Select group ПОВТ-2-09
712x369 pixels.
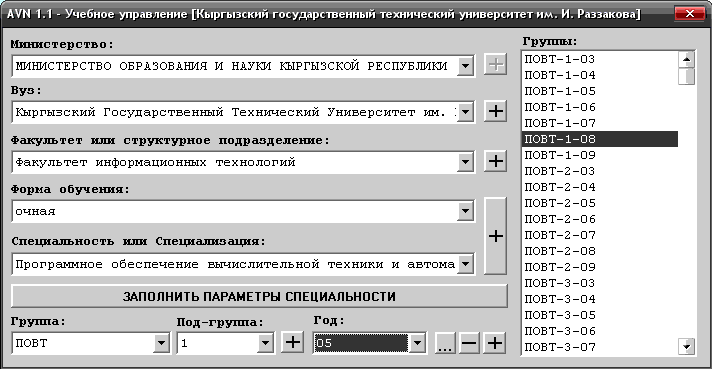[600, 267]
